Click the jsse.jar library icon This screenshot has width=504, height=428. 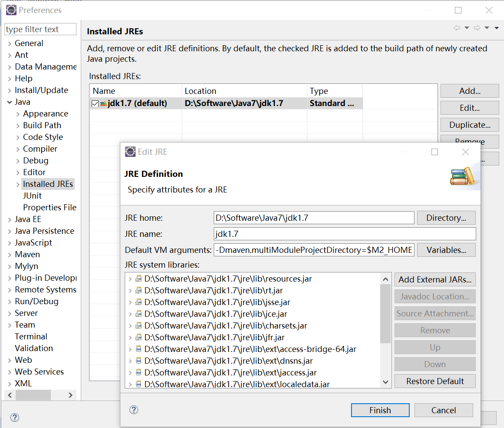139,302
